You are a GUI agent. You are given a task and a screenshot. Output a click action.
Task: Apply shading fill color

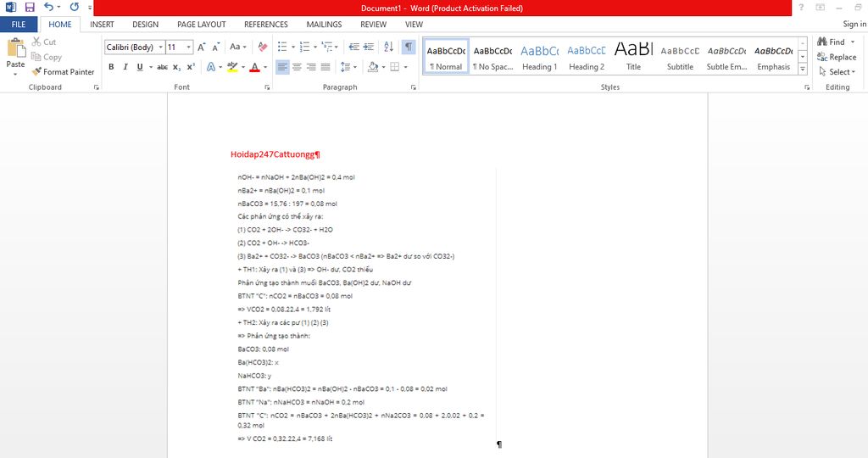point(373,67)
